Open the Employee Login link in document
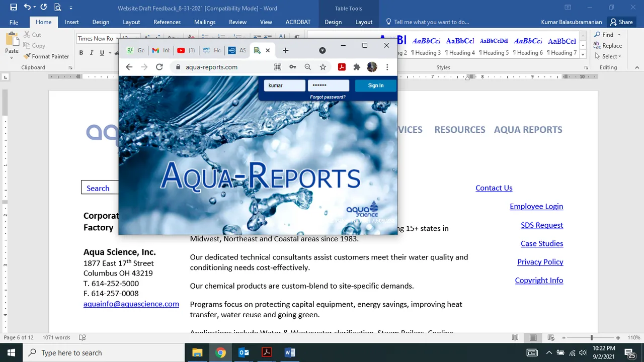This screenshot has height=362, width=644. click(x=536, y=206)
